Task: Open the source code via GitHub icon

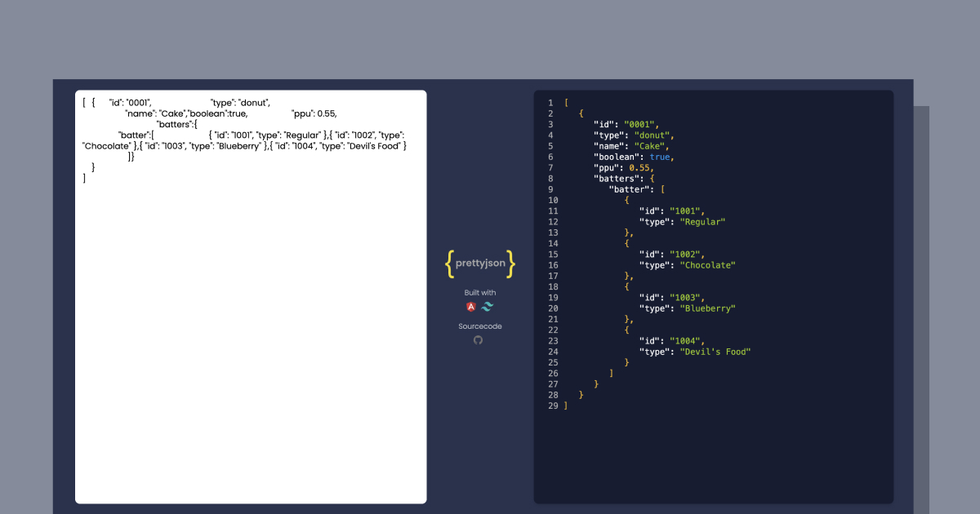Action: 479,340
